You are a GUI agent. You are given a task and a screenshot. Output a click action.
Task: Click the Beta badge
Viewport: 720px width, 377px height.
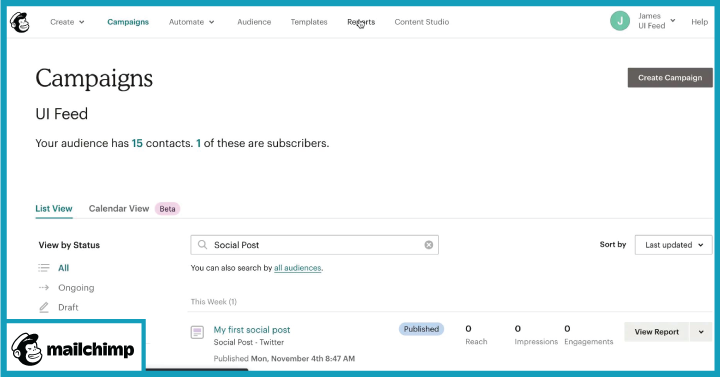[x=167, y=209]
